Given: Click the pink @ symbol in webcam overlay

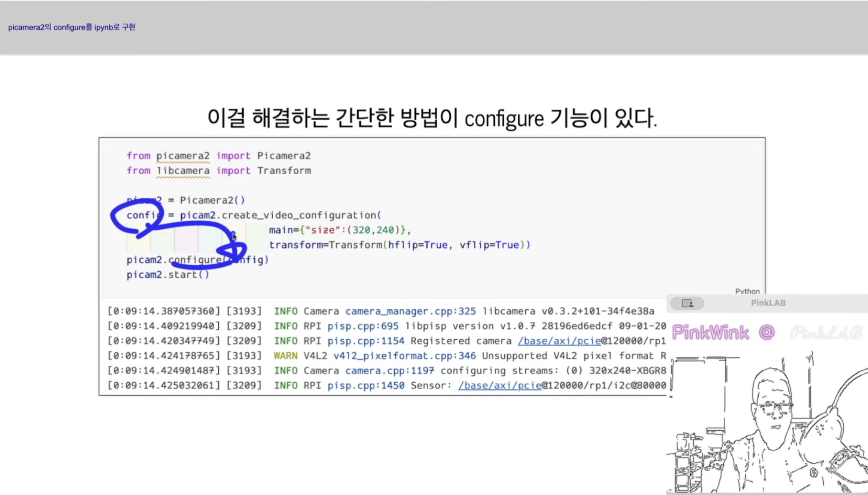Looking at the screenshot, I should pyautogui.click(x=767, y=332).
